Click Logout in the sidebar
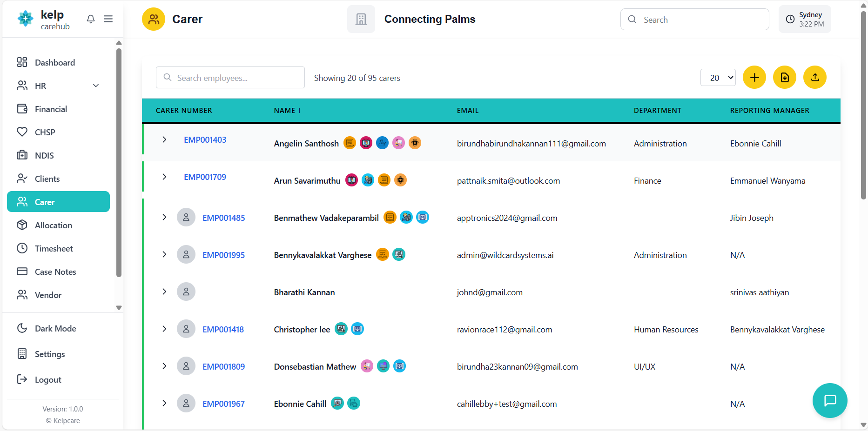 click(x=47, y=379)
